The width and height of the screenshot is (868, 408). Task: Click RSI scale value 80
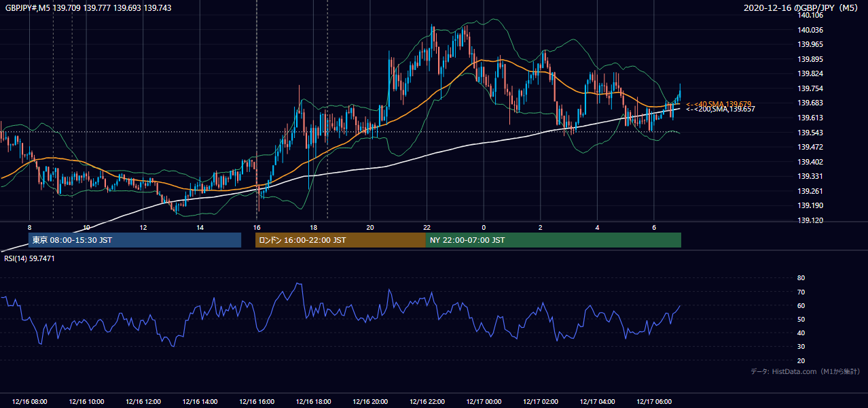(x=801, y=278)
